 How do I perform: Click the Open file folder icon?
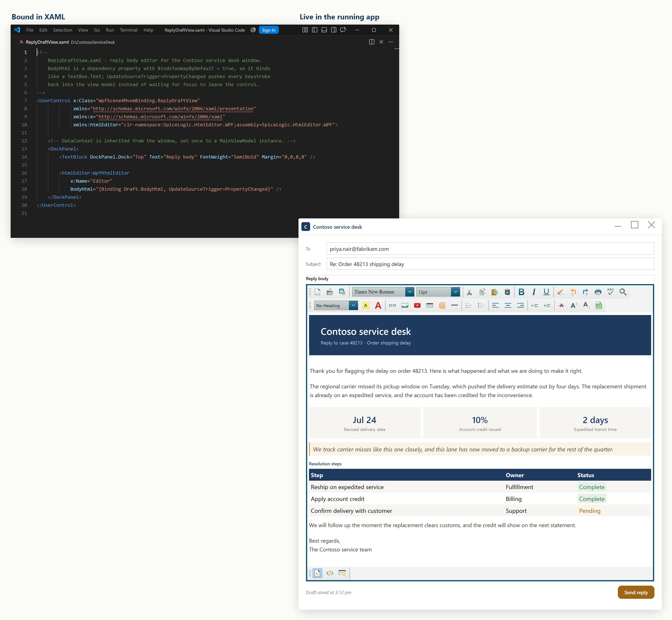(x=330, y=292)
